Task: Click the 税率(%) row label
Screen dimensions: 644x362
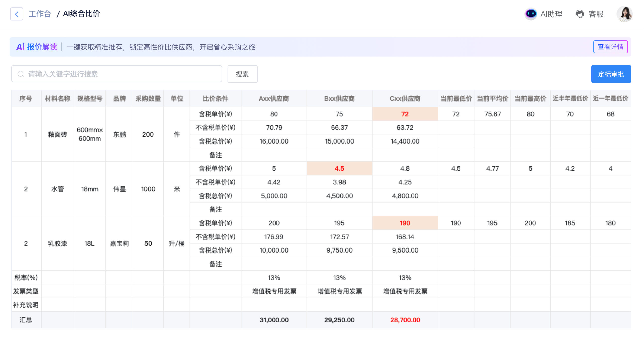Action: point(26,278)
